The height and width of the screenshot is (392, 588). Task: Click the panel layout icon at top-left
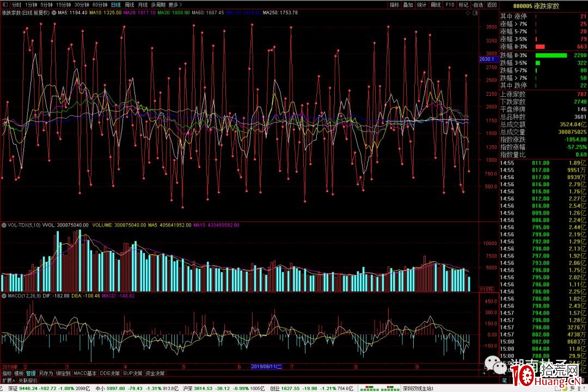[5, 4]
